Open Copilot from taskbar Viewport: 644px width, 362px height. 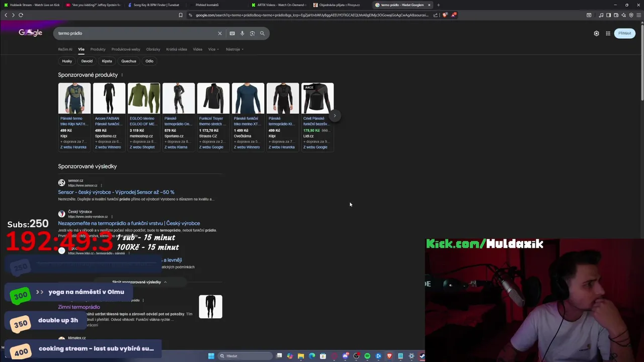(x=290, y=356)
